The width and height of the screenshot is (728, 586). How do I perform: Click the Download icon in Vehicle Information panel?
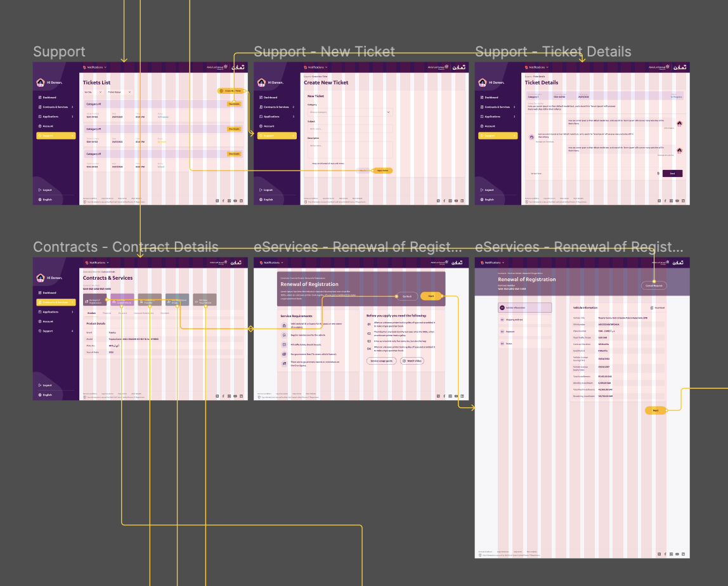click(x=652, y=308)
